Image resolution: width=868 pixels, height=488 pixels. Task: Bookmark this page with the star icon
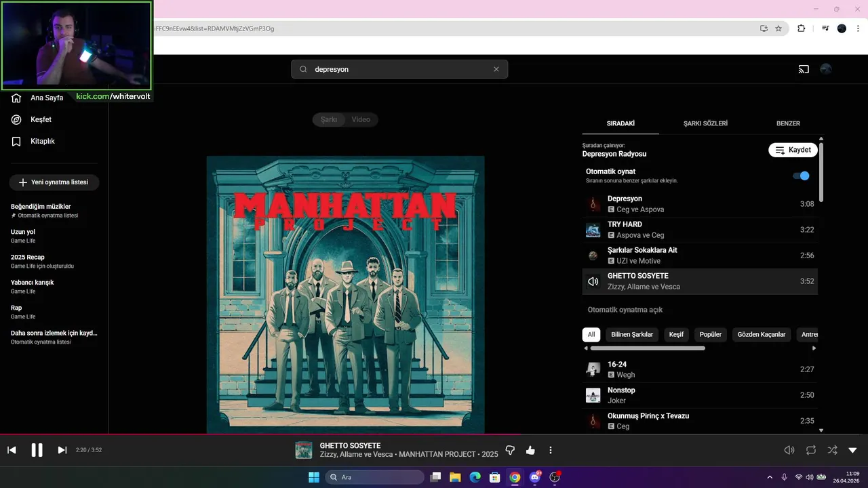778,28
